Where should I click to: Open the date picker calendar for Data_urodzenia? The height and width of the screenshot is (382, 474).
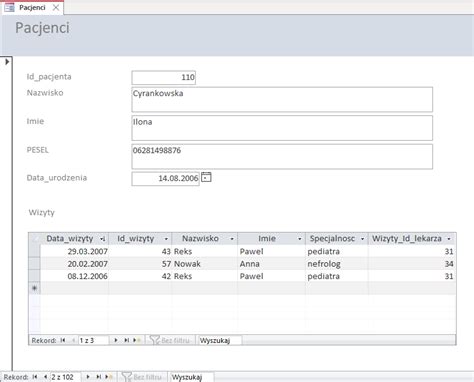pos(206,177)
